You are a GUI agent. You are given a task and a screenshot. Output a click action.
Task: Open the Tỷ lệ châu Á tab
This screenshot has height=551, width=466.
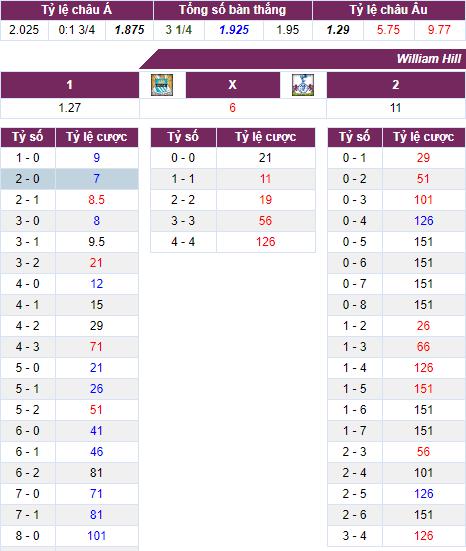(x=77, y=10)
